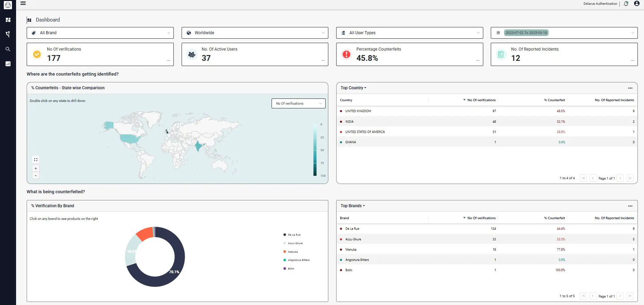Screen dimensions: 644x305
Task: Open Top Country panel options menu
Action: coord(630,88)
